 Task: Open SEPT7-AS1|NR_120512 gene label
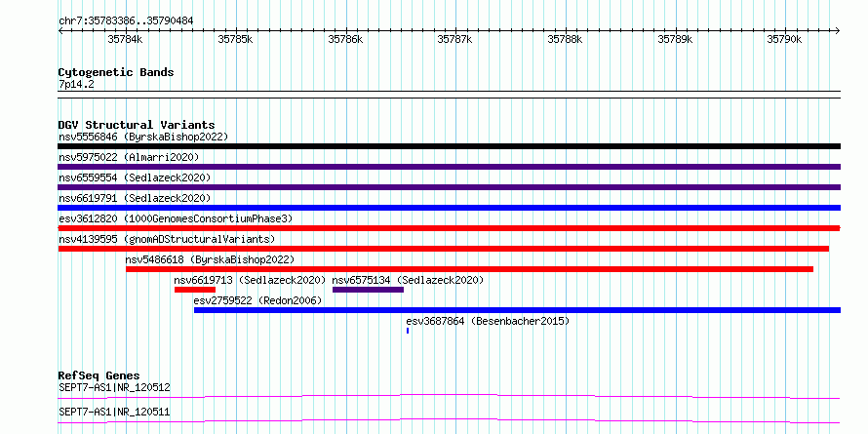click(114, 387)
